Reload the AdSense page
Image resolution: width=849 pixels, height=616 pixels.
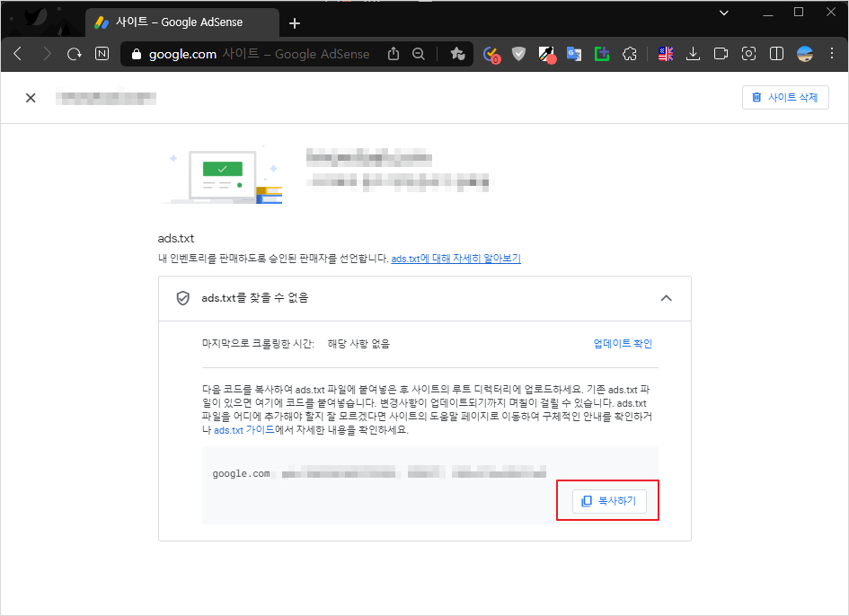pyautogui.click(x=75, y=54)
